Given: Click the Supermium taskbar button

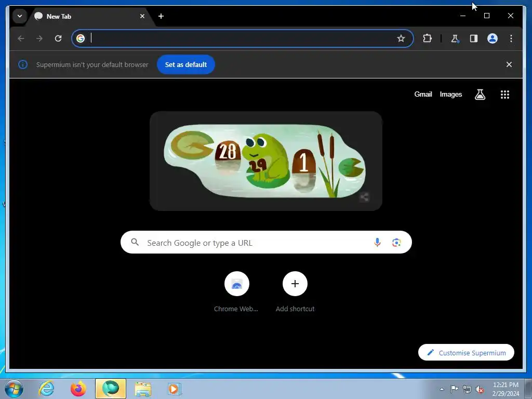Looking at the screenshot, I should pos(111,389).
